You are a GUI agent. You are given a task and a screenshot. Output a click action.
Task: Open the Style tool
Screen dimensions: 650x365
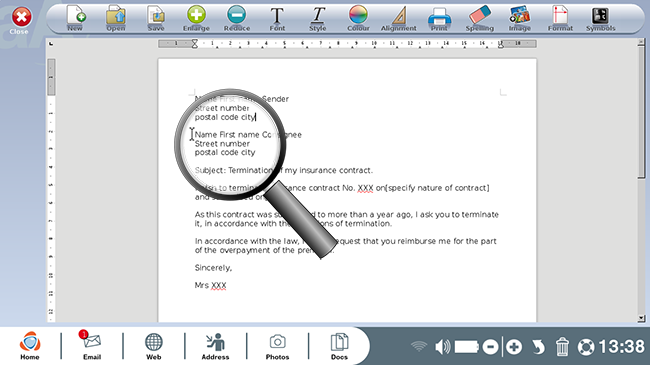318,19
